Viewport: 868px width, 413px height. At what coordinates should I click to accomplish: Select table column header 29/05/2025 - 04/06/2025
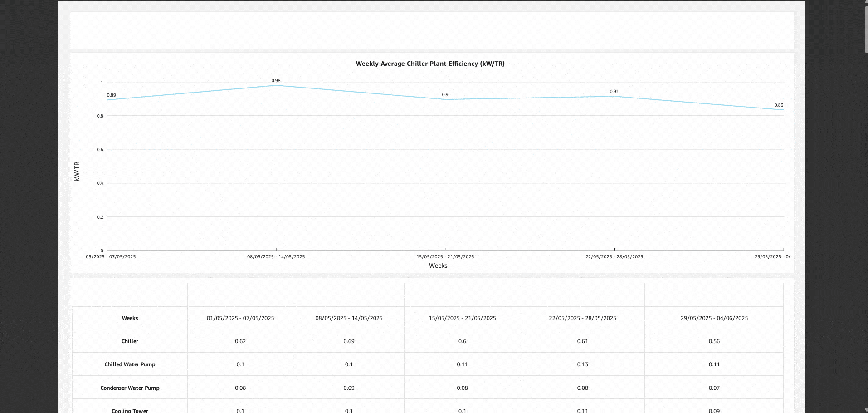coord(714,318)
